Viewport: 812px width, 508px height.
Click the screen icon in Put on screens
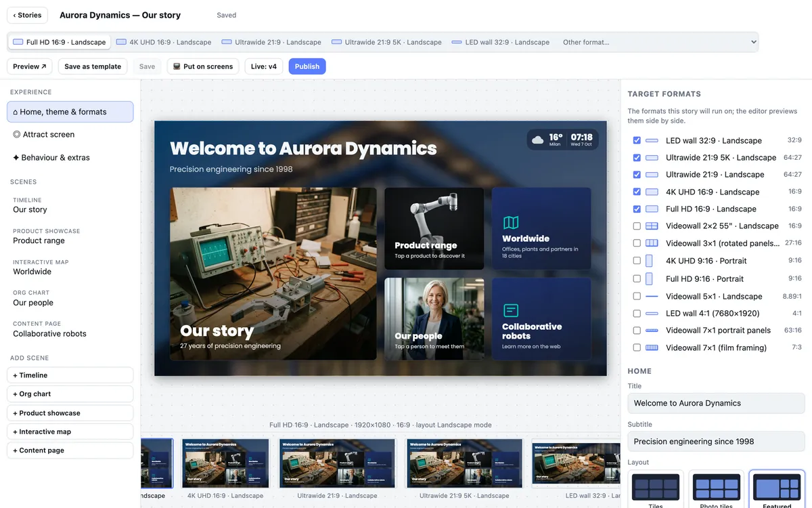[x=177, y=66]
